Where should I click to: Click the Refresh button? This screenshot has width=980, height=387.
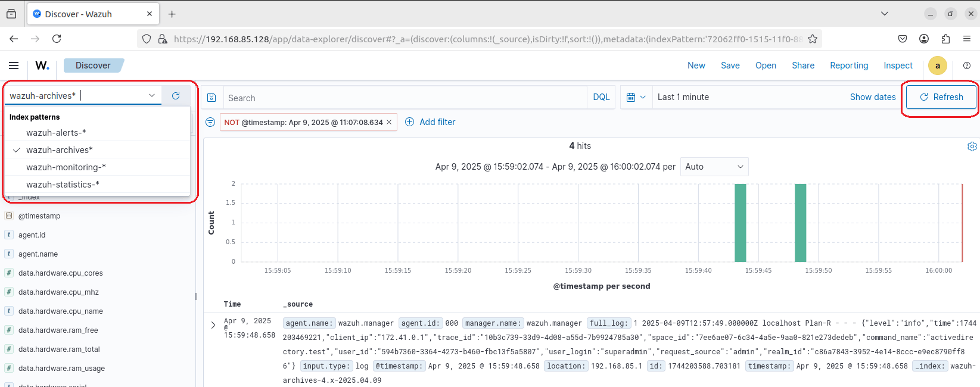point(941,97)
